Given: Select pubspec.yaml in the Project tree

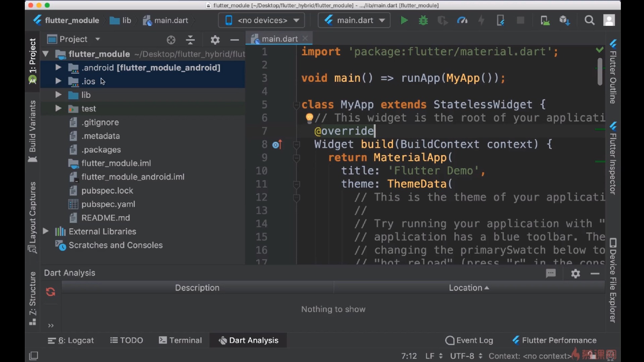Looking at the screenshot, I should tap(108, 204).
